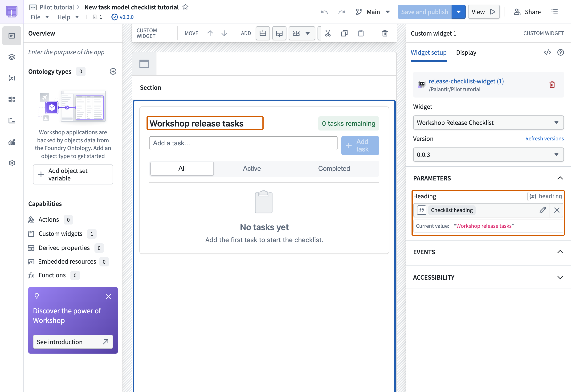Move widget up arrow

[210, 33]
